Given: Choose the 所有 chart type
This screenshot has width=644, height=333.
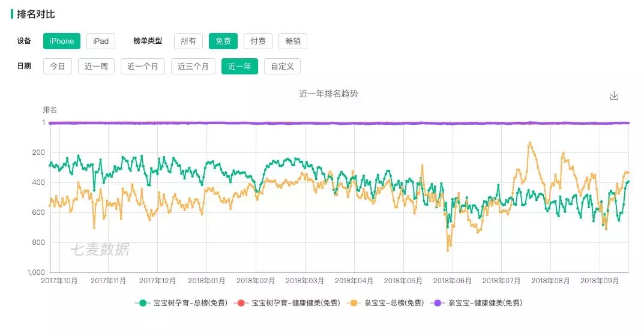Looking at the screenshot, I should [x=188, y=41].
